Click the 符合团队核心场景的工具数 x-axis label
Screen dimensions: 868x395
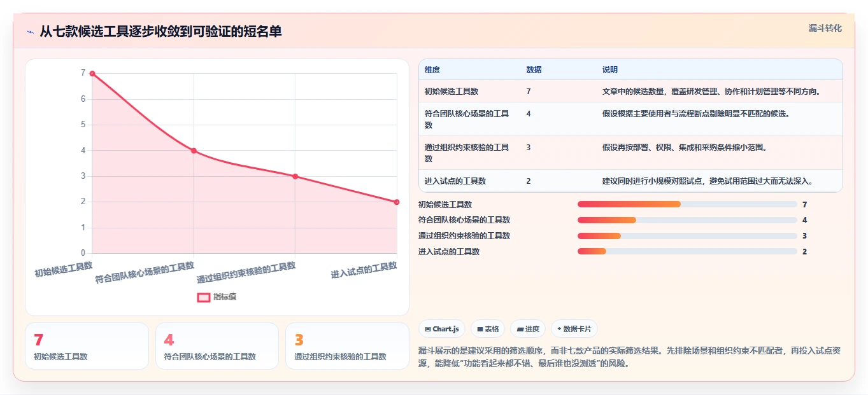pos(145,272)
